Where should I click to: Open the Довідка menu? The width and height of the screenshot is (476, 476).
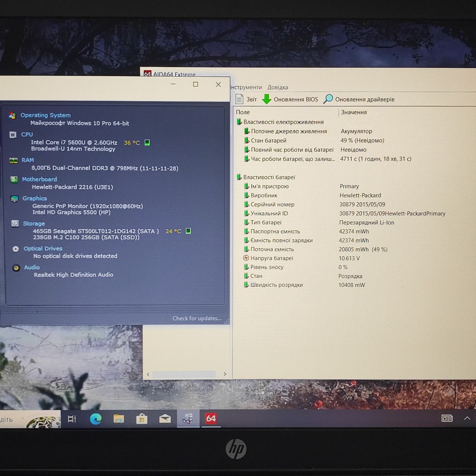point(277,87)
